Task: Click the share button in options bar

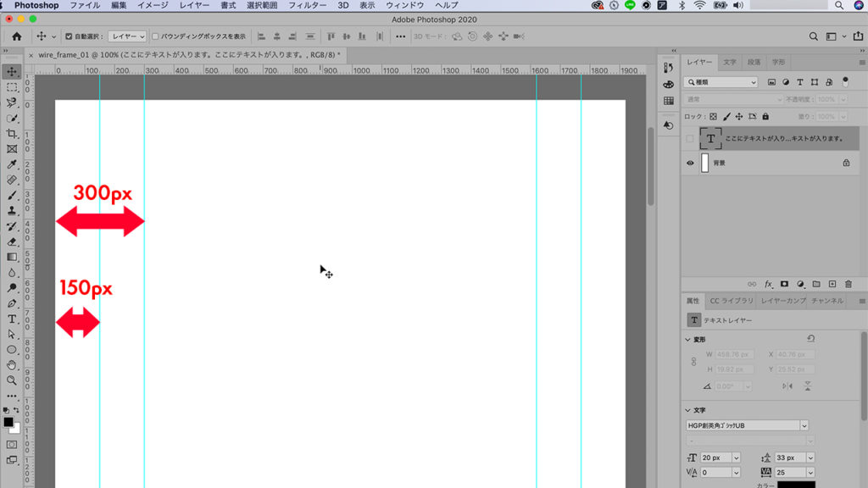Action: (858, 36)
